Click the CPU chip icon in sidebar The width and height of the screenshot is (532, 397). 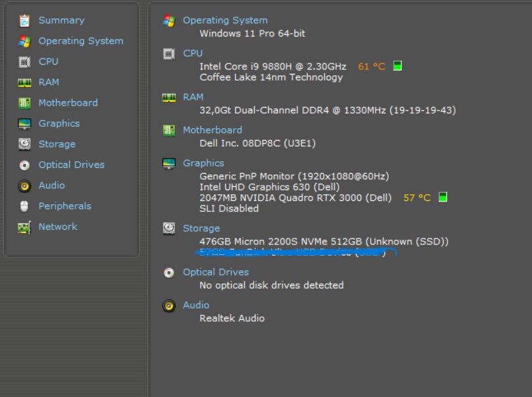(24, 62)
